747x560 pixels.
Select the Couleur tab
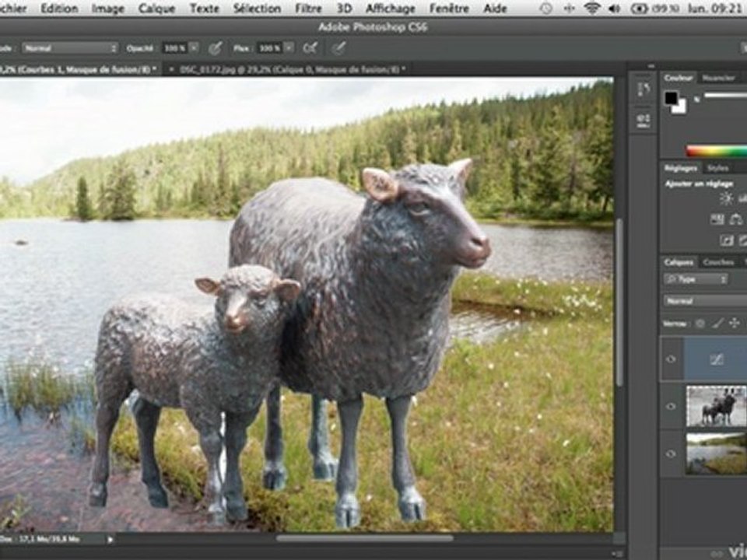[679, 78]
